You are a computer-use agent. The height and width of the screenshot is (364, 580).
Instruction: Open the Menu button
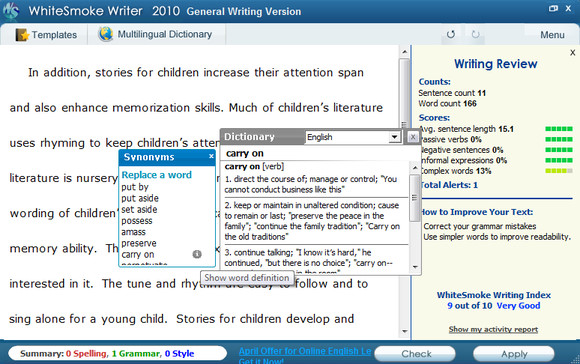click(x=552, y=35)
